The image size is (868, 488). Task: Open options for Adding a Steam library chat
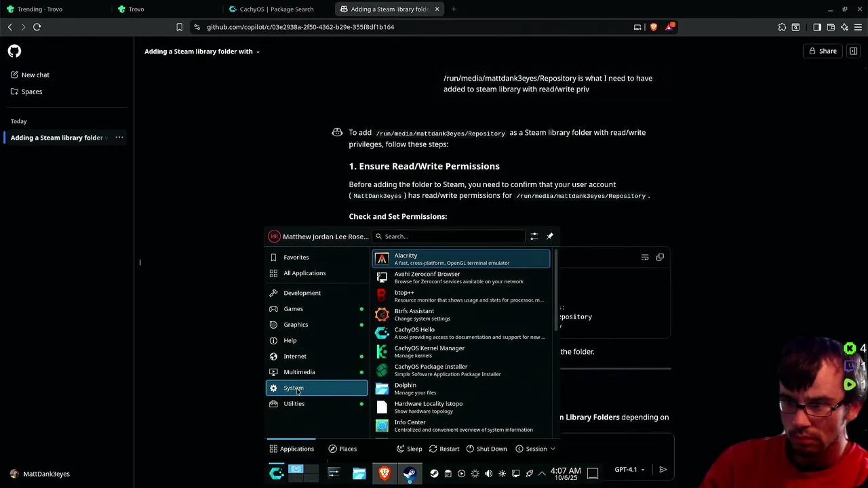(119, 138)
